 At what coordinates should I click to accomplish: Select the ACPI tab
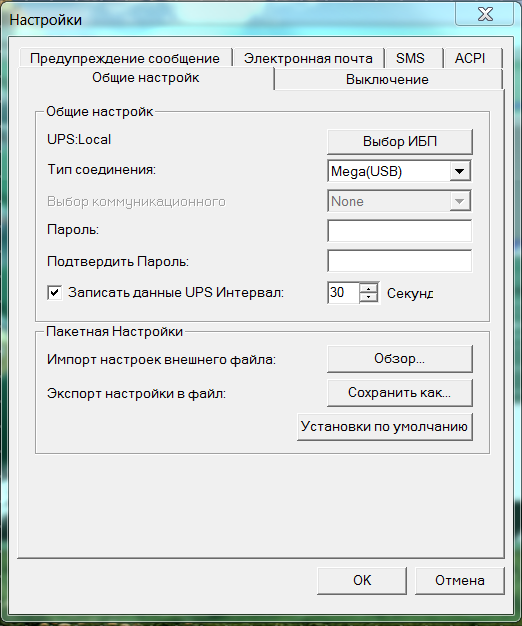tap(470, 58)
